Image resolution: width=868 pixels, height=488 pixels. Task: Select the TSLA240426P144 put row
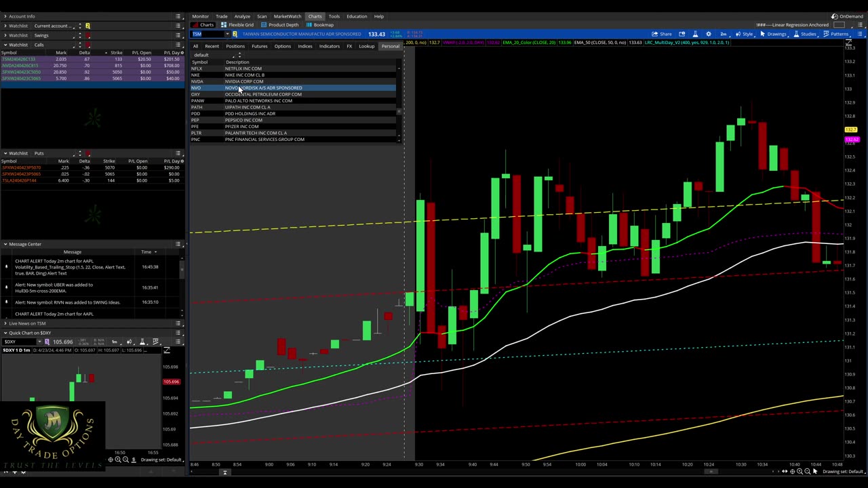point(92,180)
